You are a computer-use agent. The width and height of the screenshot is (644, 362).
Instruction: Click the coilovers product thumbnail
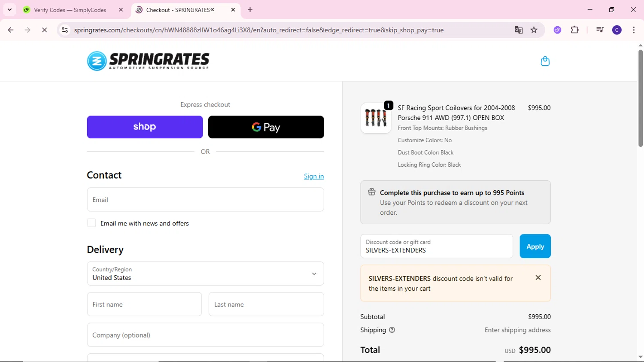[x=376, y=118]
